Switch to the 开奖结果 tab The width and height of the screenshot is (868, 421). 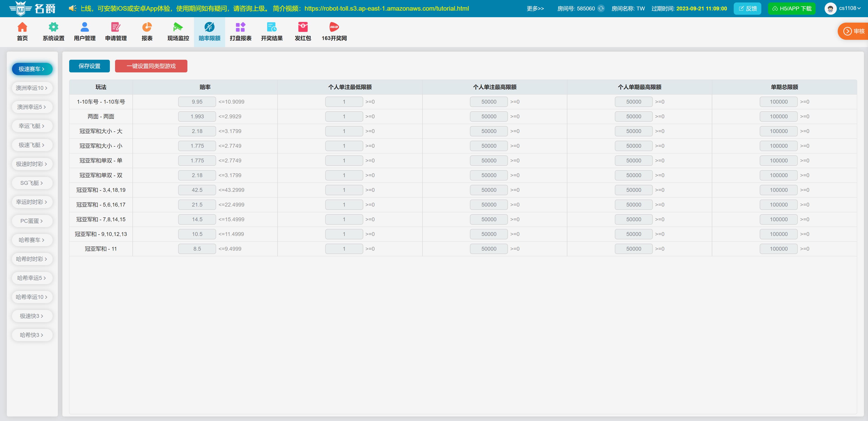(x=271, y=32)
